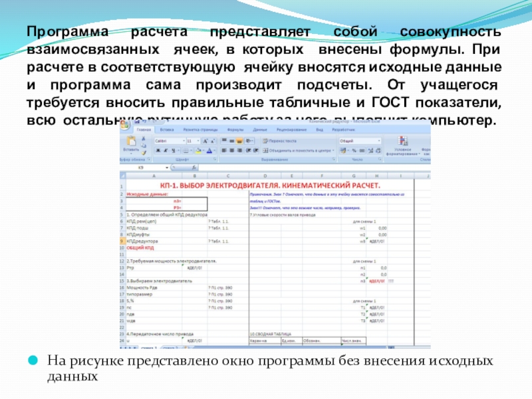
Task: Select column header D
Action: tap(265, 176)
